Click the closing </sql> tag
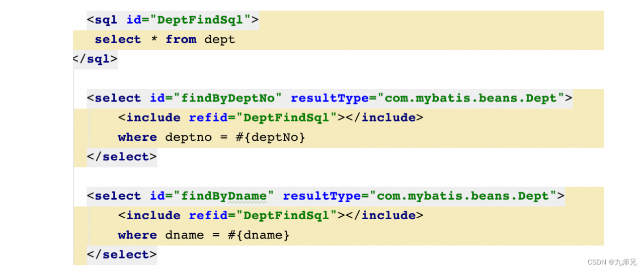Screen dimensions: 644x270 click(95, 59)
